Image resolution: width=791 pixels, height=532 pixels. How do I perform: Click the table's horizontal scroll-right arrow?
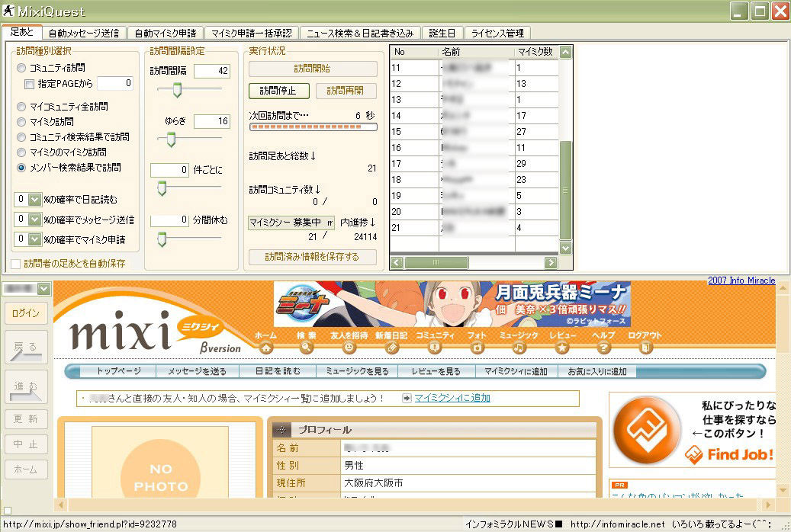551,263
